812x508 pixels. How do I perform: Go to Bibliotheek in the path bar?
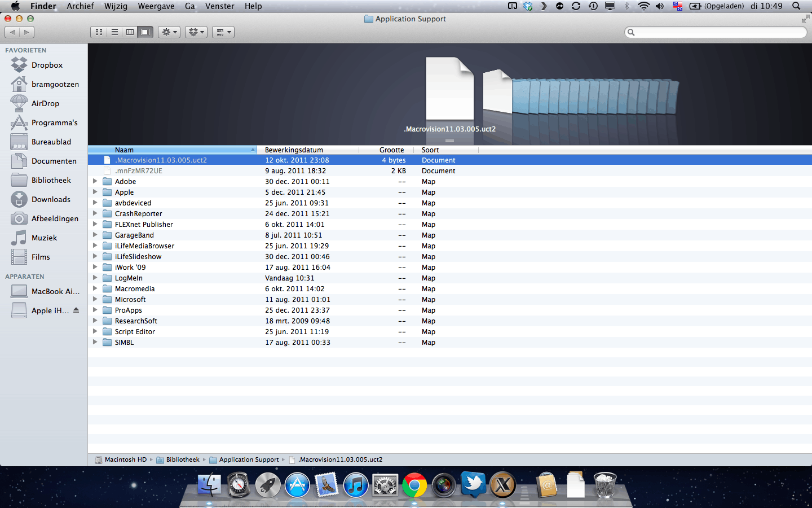[x=178, y=459]
